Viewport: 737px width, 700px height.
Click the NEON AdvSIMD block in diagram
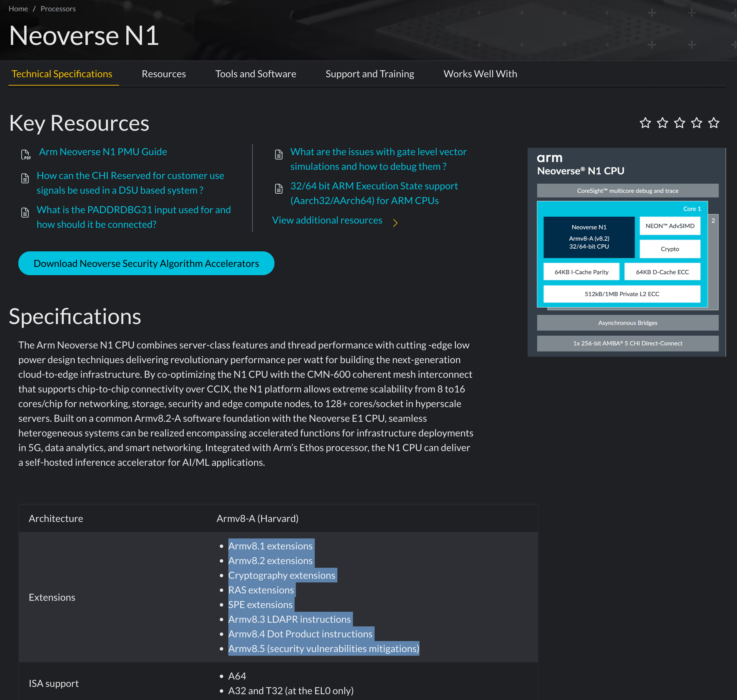670,226
